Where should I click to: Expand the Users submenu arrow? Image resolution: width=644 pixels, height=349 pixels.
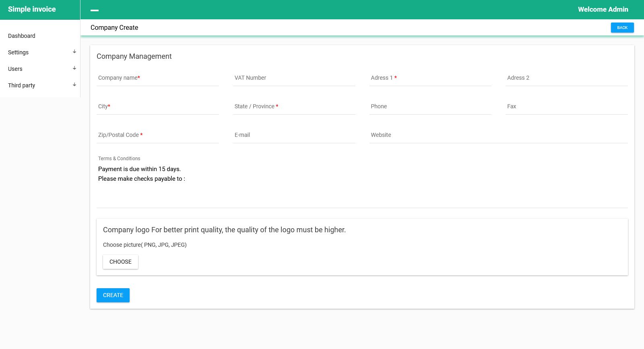(x=74, y=68)
